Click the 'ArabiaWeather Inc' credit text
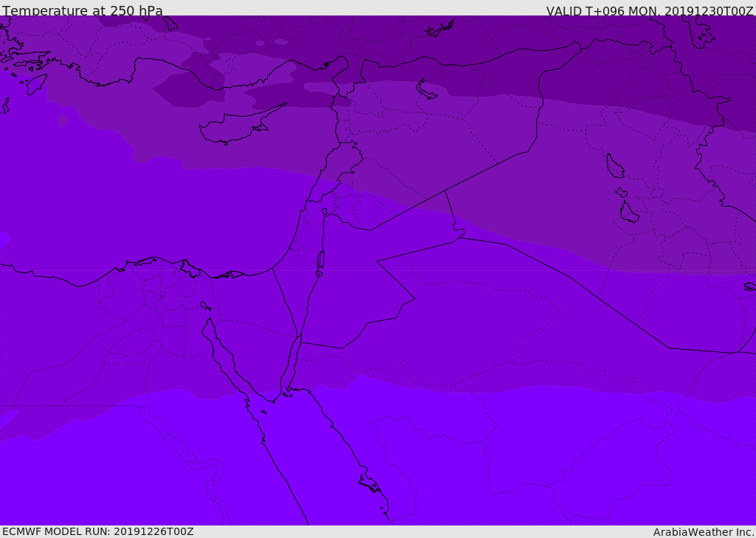756x538 pixels. 704,532
